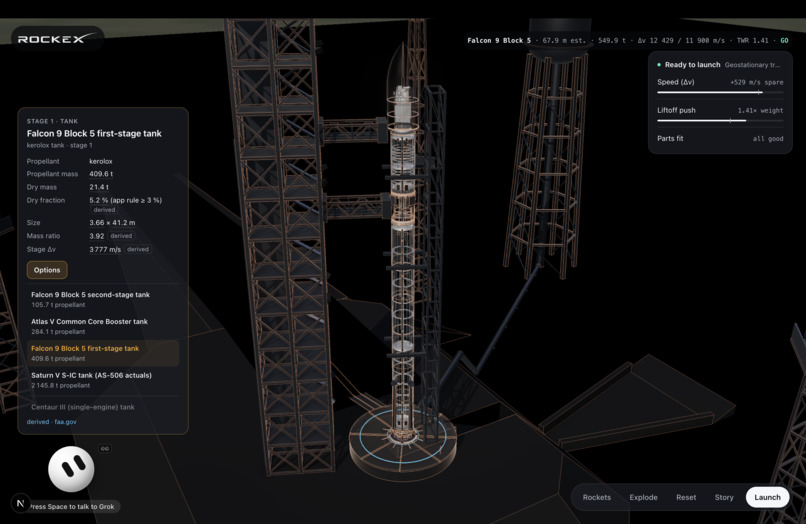Click the Speed (Δv) progress bar
This screenshot has height=524, width=806.
coord(720,93)
